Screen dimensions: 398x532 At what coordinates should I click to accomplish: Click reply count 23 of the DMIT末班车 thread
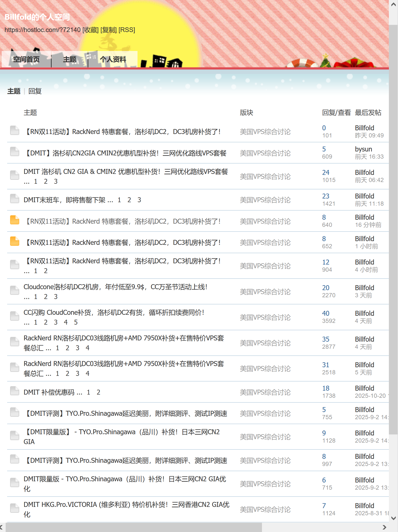326,196
